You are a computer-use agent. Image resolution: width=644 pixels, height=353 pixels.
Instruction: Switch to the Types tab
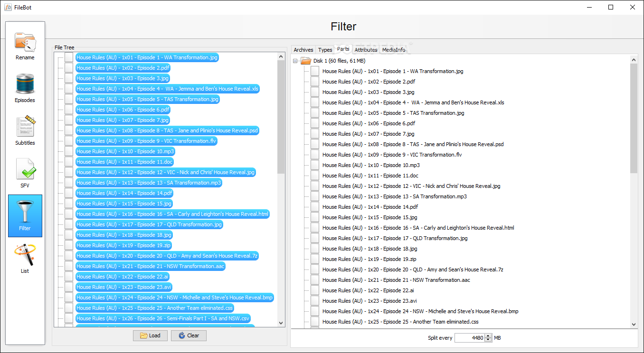coord(325,50)
